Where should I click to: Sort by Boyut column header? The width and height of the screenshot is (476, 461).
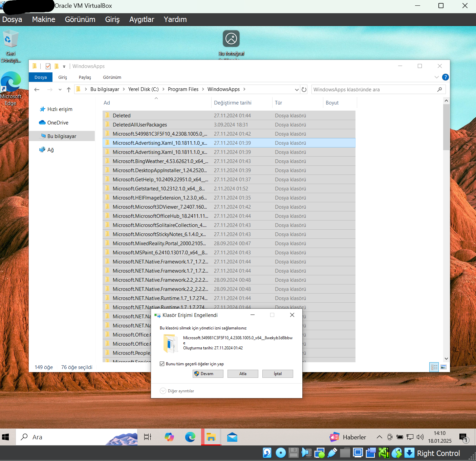pyautogui.click(x=332, y=103)
